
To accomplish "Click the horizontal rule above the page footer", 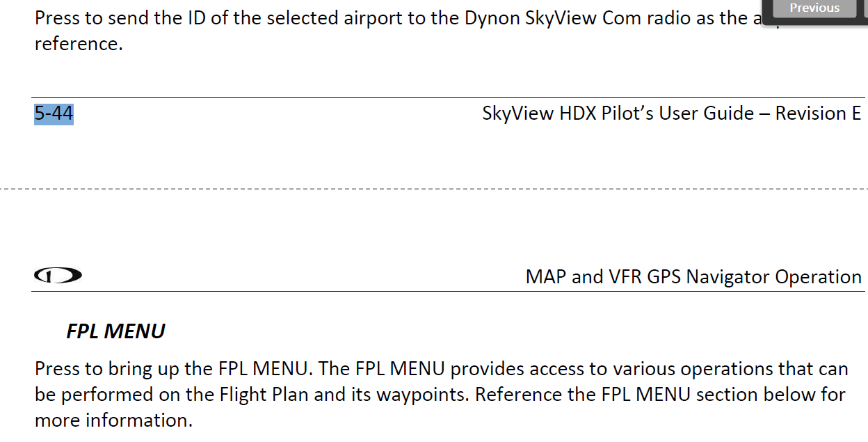I will pos(449,98).
